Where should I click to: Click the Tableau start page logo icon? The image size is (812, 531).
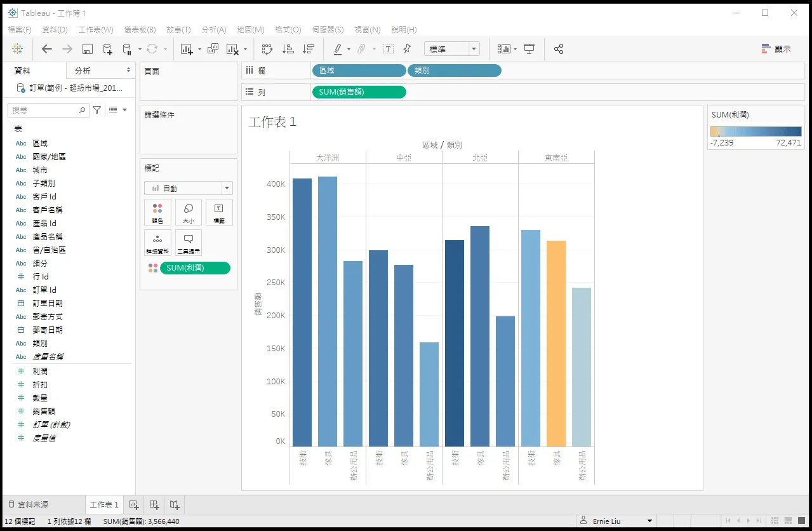tap(18, 49)
